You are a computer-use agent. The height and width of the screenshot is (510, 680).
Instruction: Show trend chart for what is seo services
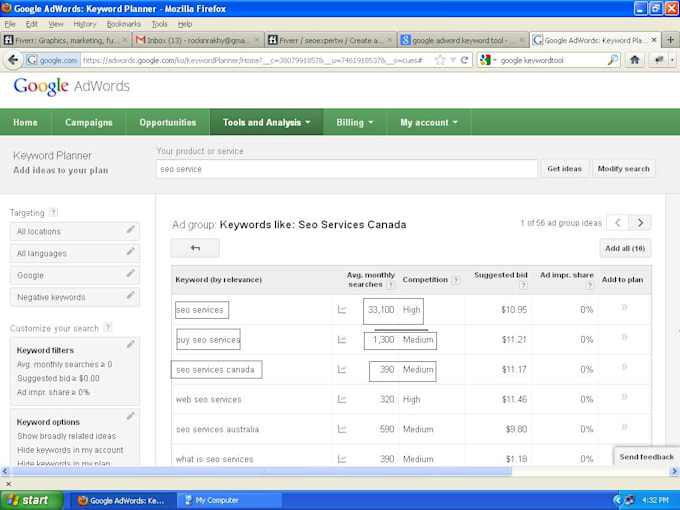(x=342, y=459)
